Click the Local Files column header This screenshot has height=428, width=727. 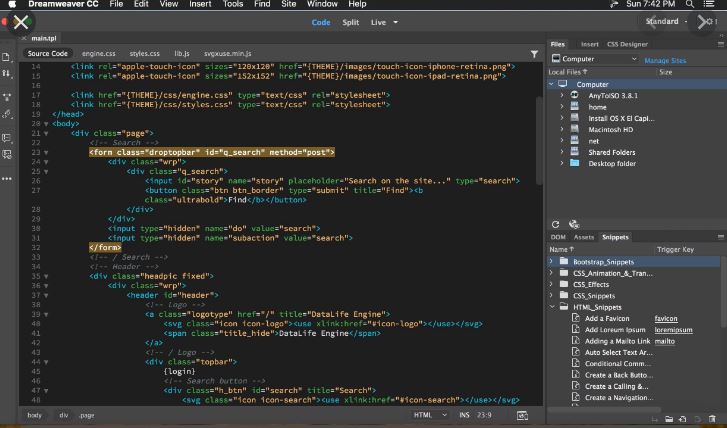coord(568,72)
